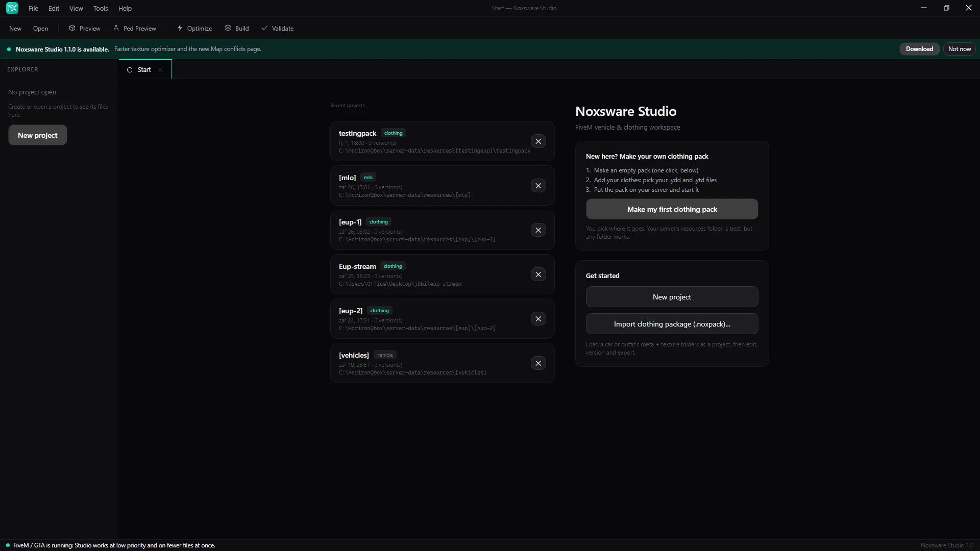
Task: Remove [eup-1] from recent projects
Action: [x=538, y=230]
